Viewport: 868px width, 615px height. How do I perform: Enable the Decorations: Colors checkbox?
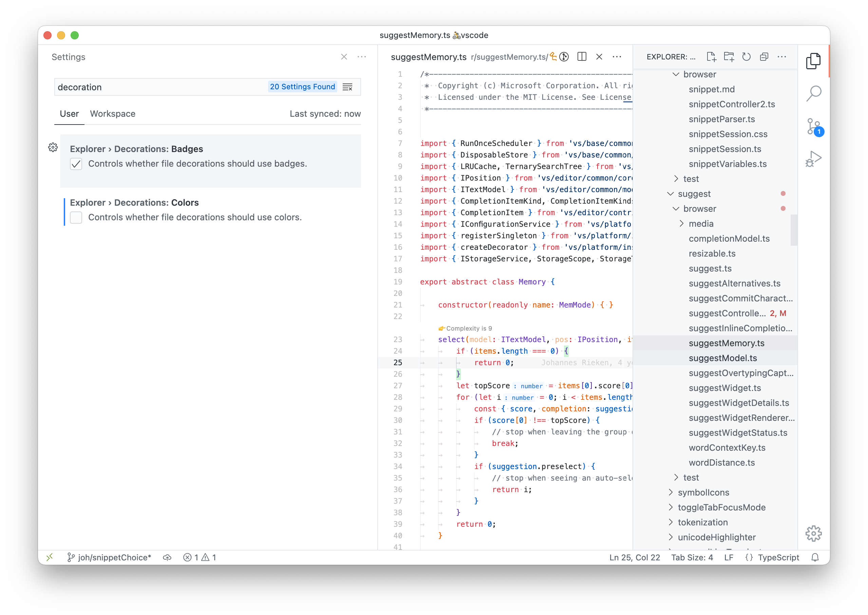tap(76, 217)
